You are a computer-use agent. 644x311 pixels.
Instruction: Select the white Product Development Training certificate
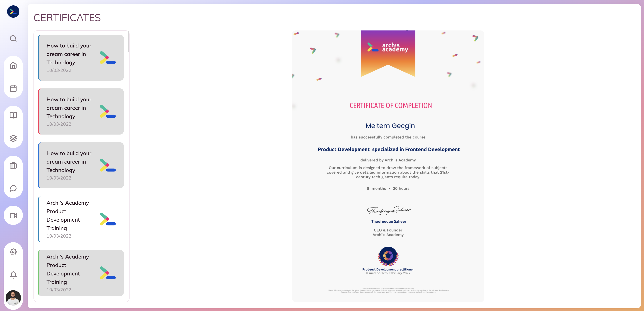tap(81, 219)
